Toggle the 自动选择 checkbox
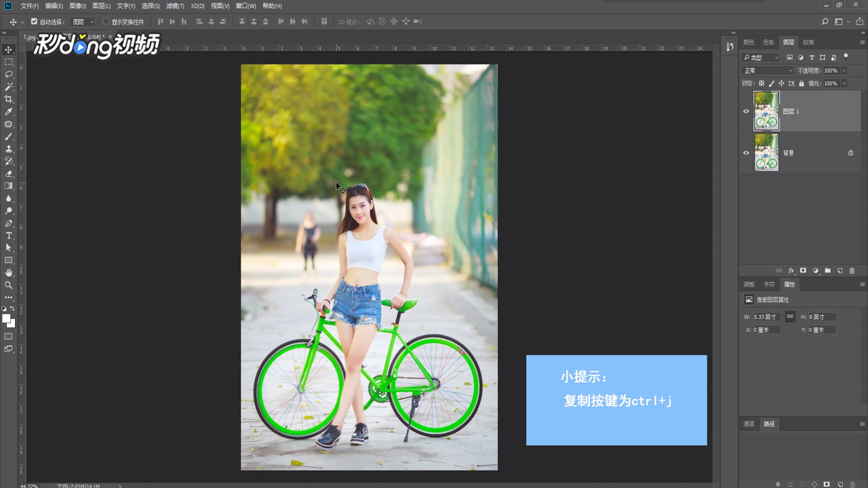Image resolution: width=868 pixels, height=488 pixels. pyautogui.click(x=35, y=22)
